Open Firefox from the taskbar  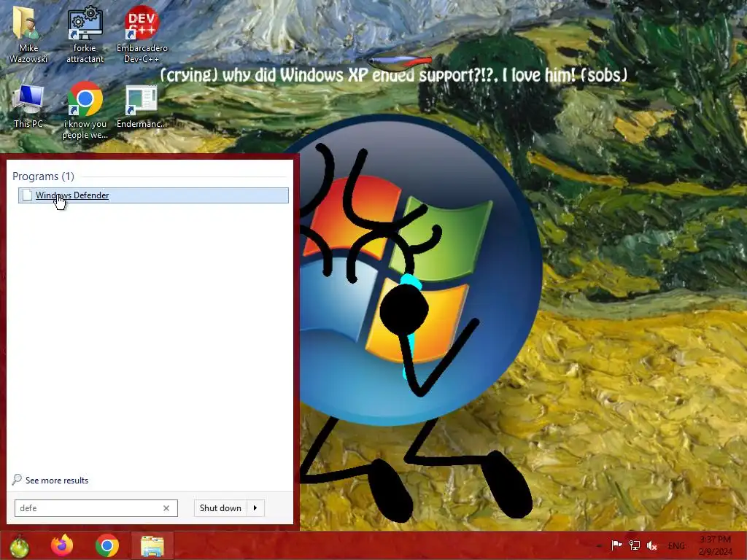[62, 545]
